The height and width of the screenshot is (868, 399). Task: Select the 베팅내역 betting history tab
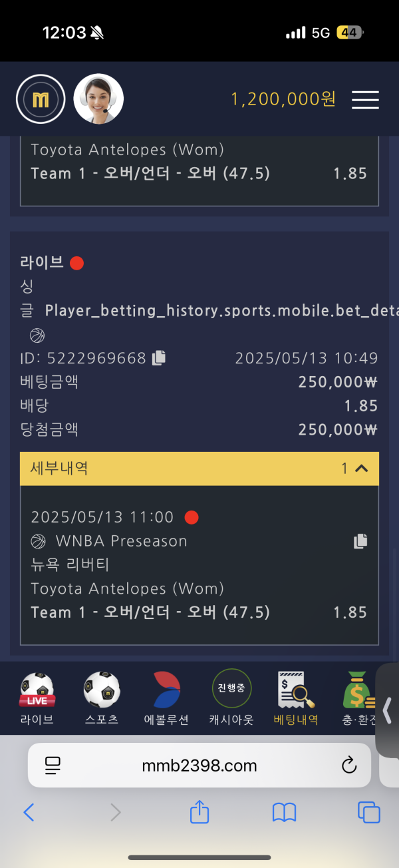296,699
